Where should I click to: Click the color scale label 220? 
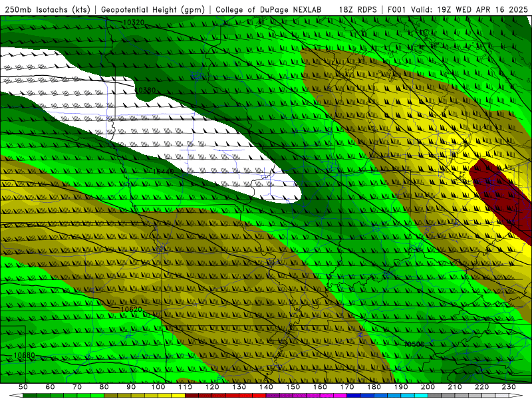(481, 387)
